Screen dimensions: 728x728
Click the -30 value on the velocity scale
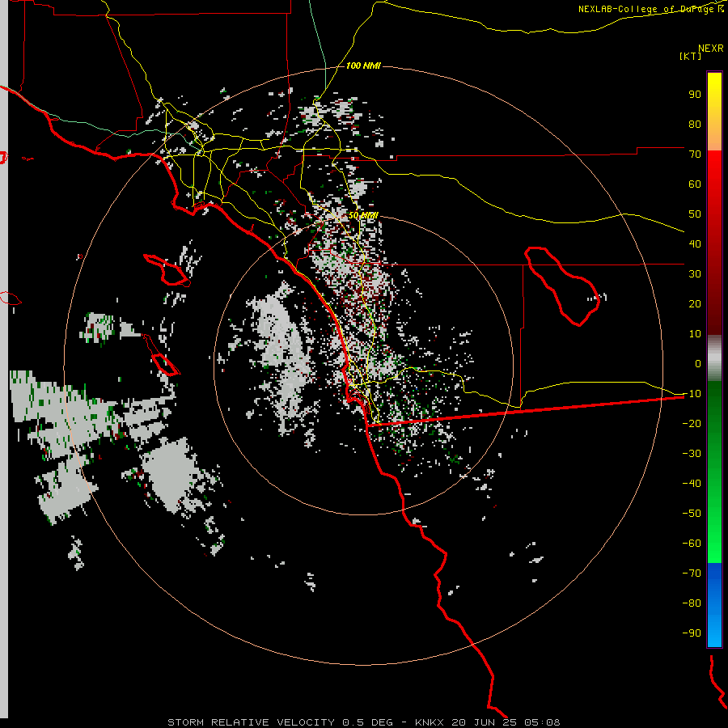(x=692, y=454)
